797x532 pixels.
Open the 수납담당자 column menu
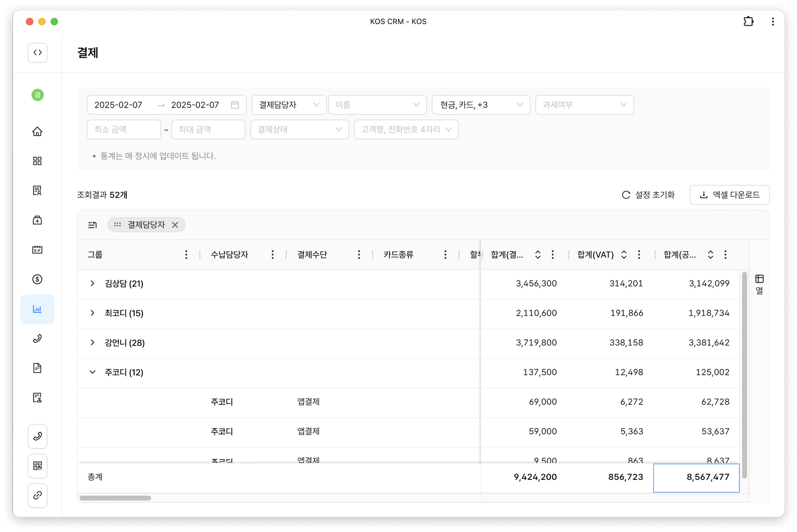coord(272,255)
